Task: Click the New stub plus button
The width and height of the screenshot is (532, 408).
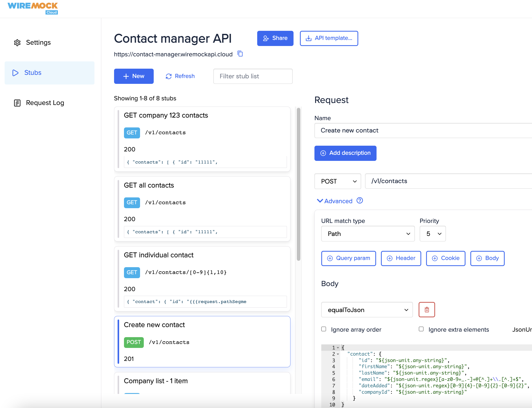Action: pos(133,76)
